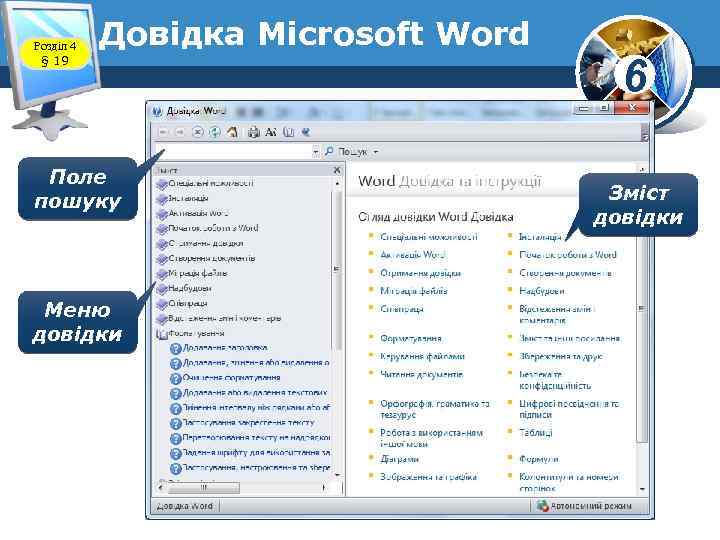Expand Створення документів tree item

pos(206,259)
